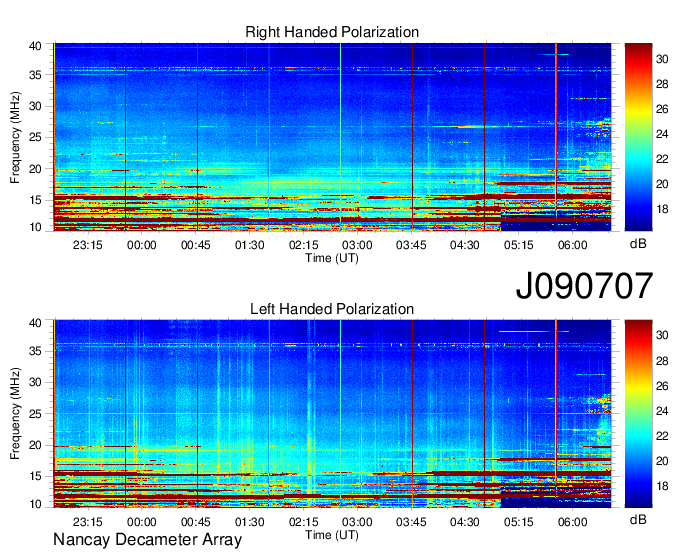Click the "Right Handed Polarization" plot title
680x552 pixels.
pyautogui.click(x=332, y=32)
